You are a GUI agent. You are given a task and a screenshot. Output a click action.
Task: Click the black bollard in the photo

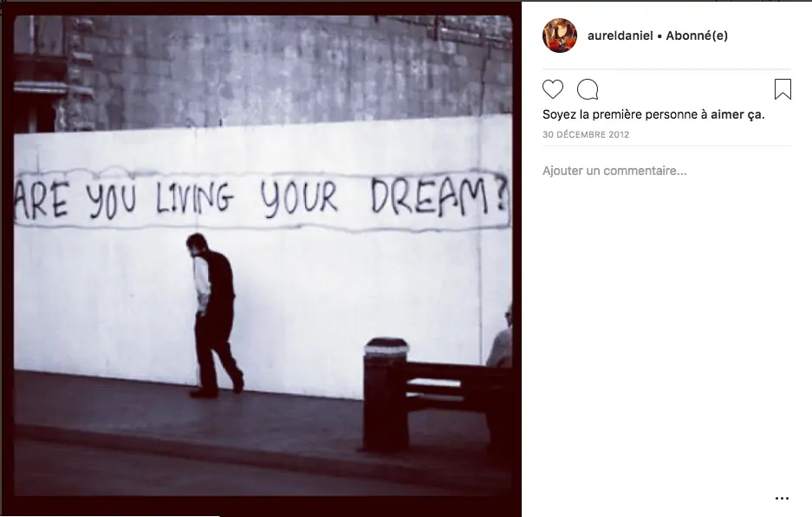point(386,394)
